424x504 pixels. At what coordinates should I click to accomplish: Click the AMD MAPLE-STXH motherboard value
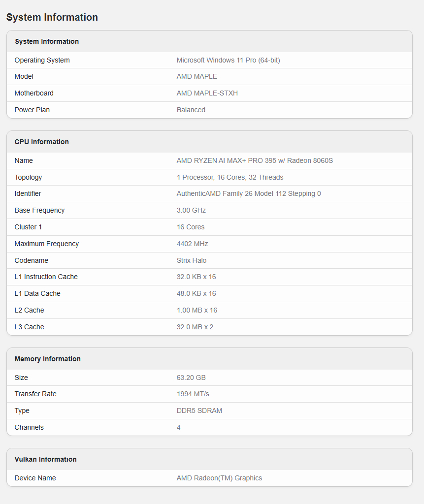coord(207,93)
